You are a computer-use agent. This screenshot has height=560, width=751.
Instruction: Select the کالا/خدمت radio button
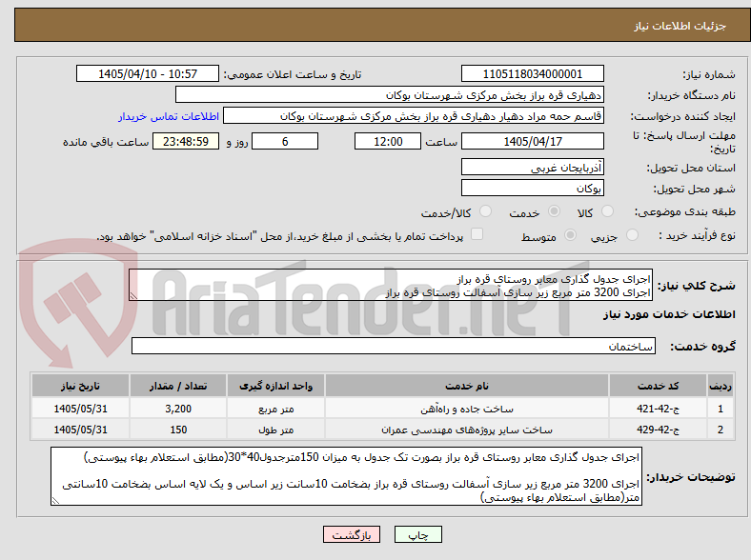485,211
